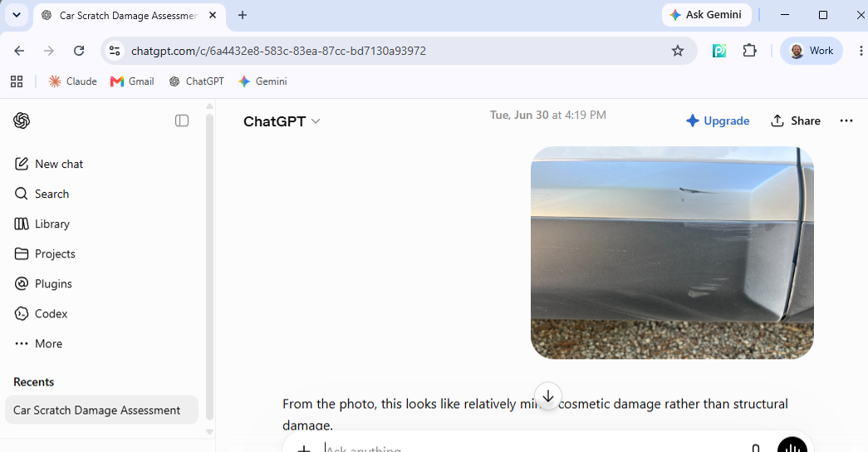Open the conversation options three-dot menu
The image size is (868, 452).
(846, 120)
